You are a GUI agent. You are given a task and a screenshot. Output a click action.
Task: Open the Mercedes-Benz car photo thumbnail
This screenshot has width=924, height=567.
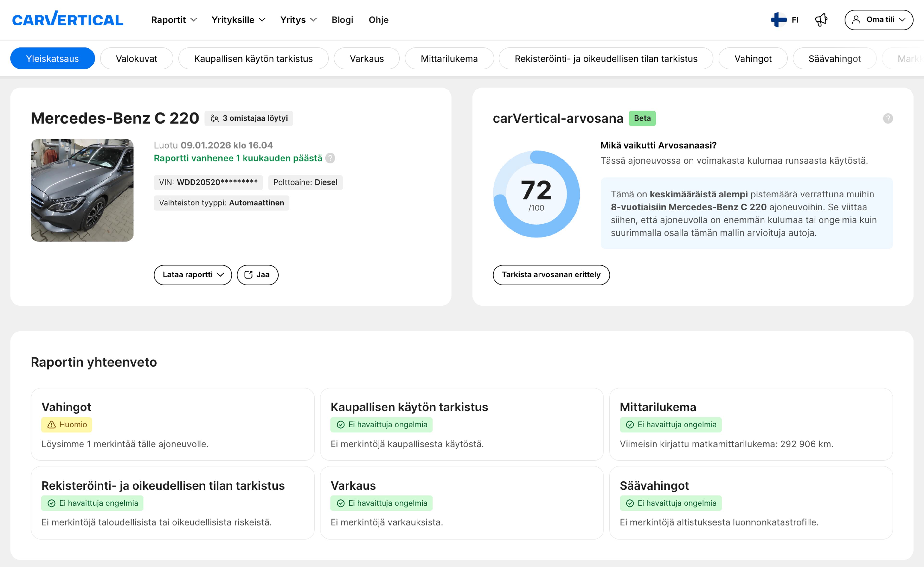[82, 190]
